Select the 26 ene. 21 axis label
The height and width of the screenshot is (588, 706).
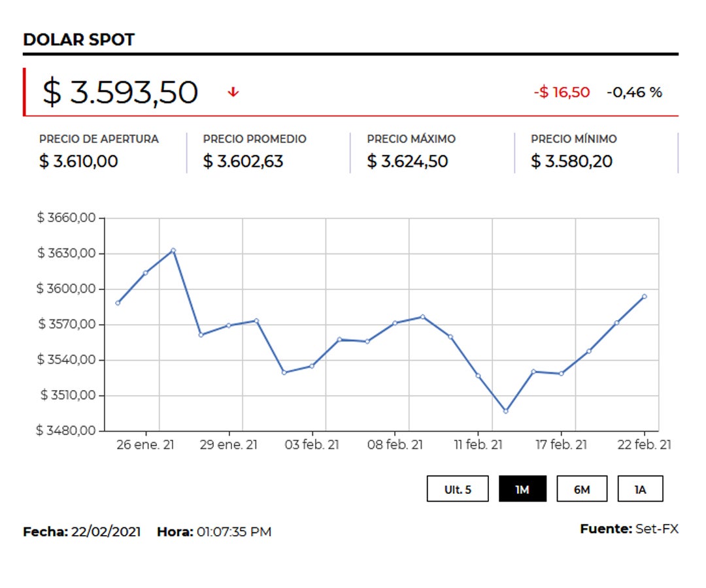pyautogui.click(x=145, y=444)
